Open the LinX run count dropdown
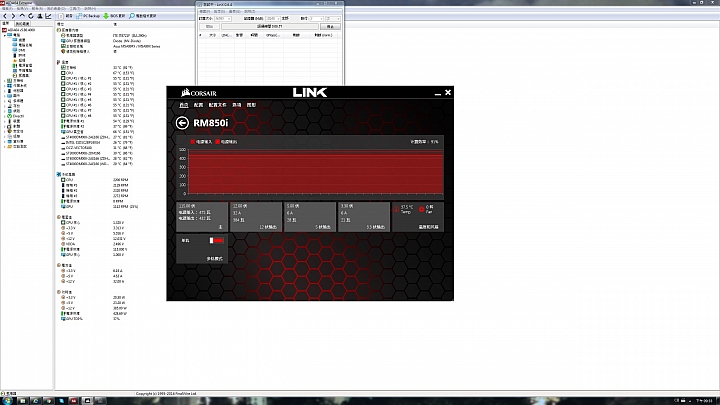Screen dimensions: 720x405 (316, 18)
